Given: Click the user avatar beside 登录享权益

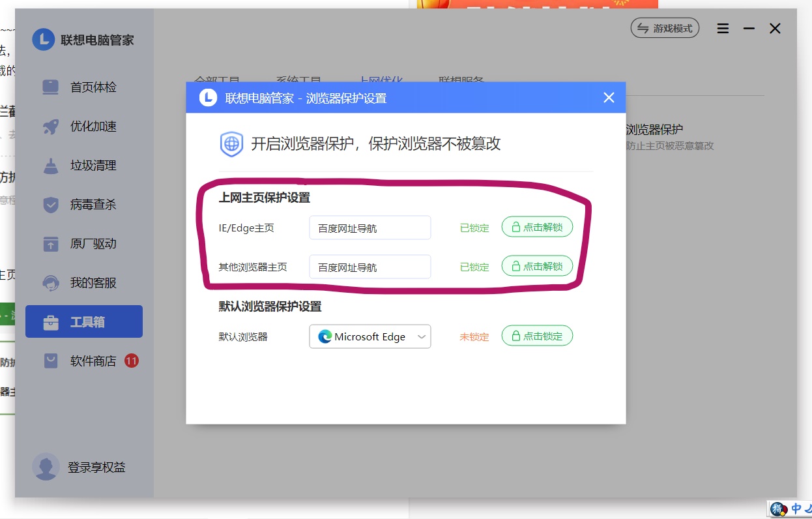Looking at the screenshot, I should [46, 467].
